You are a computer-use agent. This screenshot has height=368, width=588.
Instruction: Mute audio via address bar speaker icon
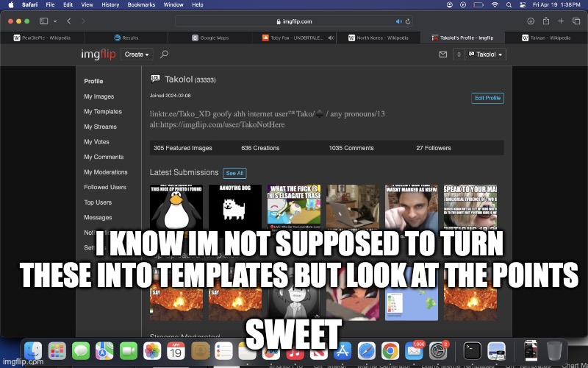[398, 21]
